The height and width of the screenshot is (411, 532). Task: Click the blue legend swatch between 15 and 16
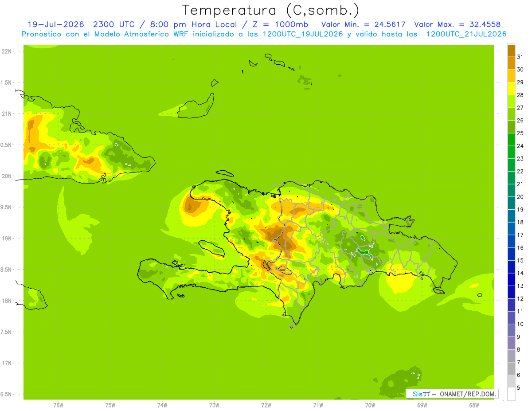tap(511, 254)
